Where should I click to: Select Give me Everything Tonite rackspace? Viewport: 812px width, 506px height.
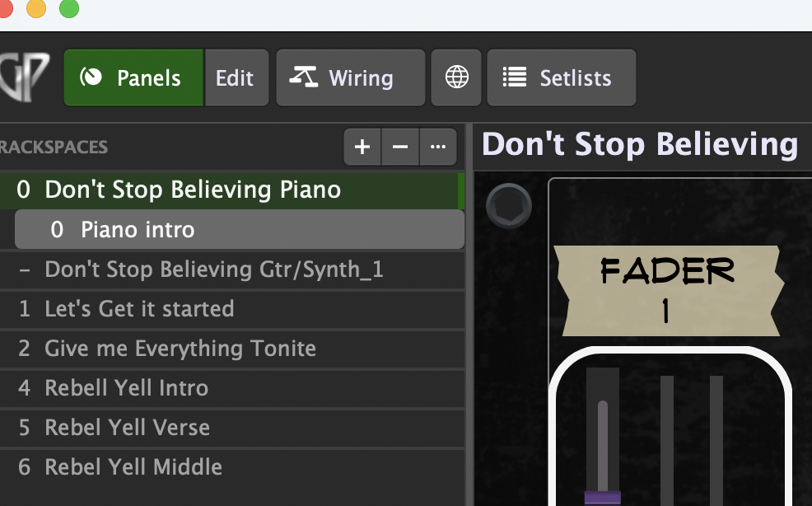click(x=180, y=349)
